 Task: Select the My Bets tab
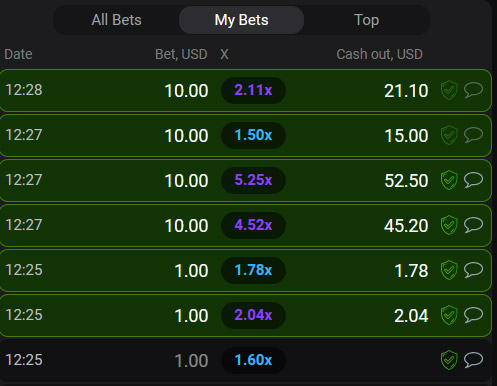(241, 20)
